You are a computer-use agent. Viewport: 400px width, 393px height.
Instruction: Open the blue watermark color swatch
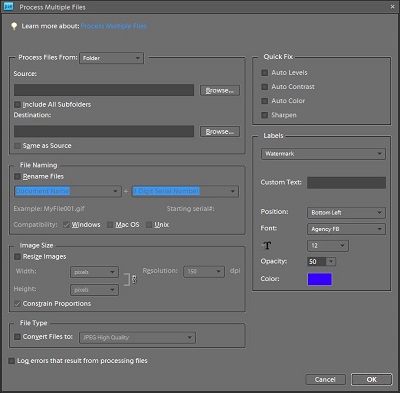click(319, 279)
